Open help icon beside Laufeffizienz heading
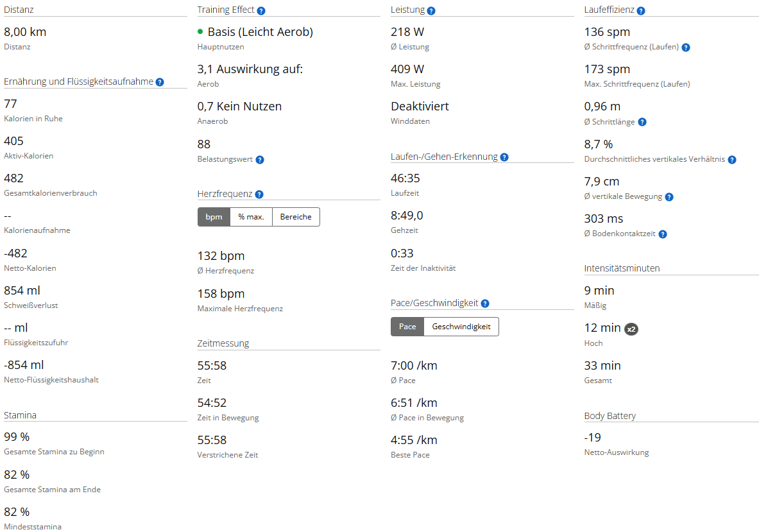The height and width of the screenshot is (532, 759). [640, 11]
